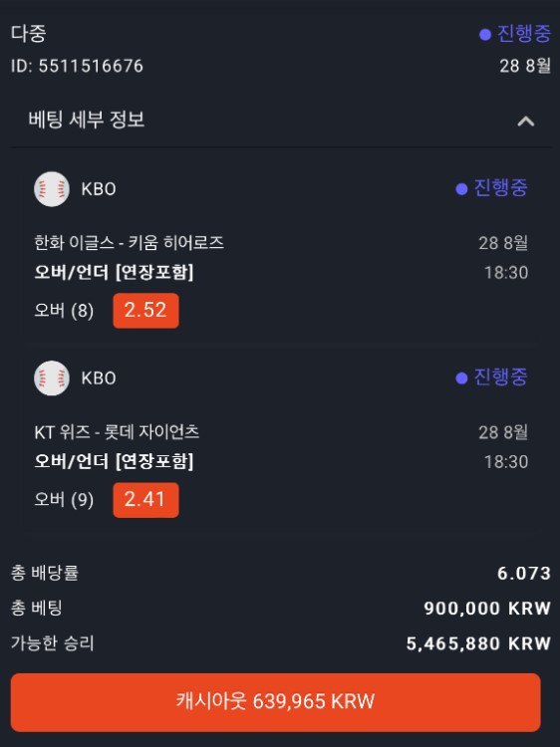Click the total odds value 6.073
The width and height of the screenshot is (560, 747).
tap(524, 573)
